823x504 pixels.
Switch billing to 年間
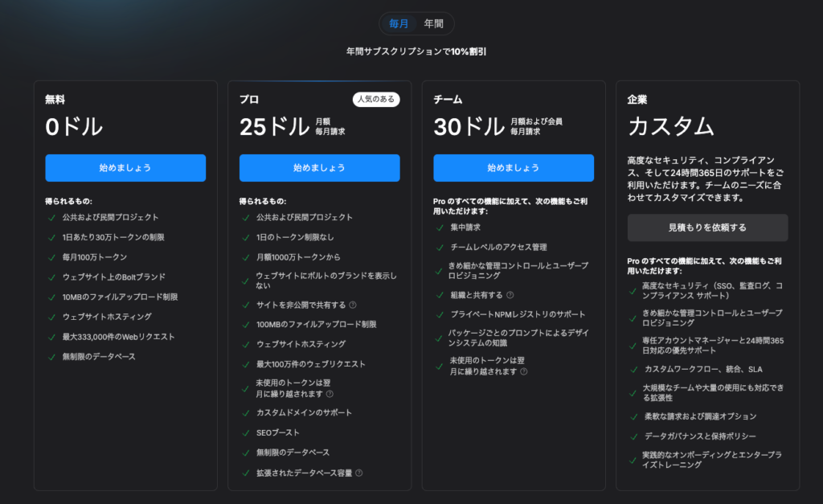pos(434,24)
